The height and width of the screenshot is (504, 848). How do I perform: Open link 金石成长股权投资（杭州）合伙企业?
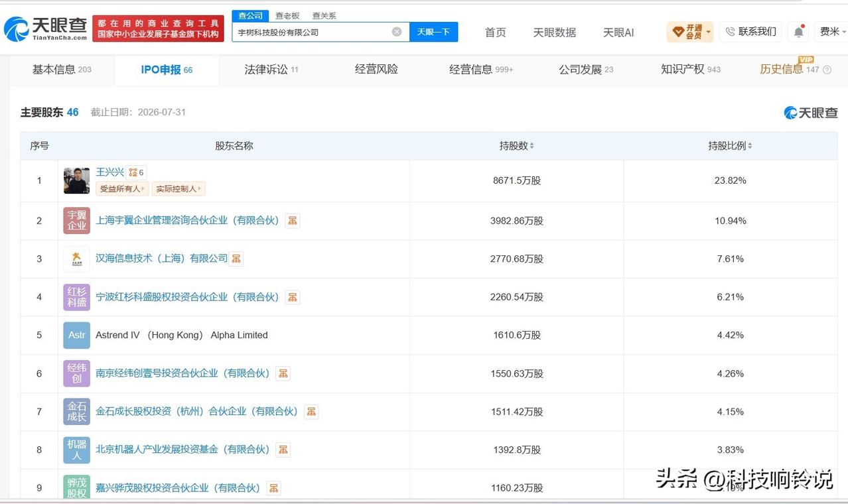coord(198,412)
